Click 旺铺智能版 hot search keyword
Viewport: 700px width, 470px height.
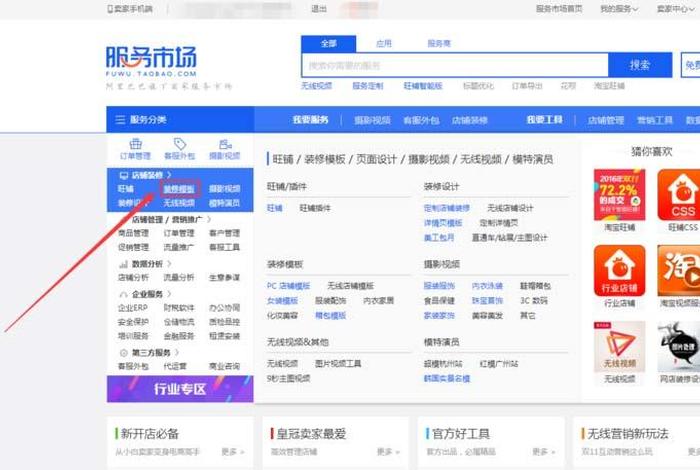(x=423, y=86)
